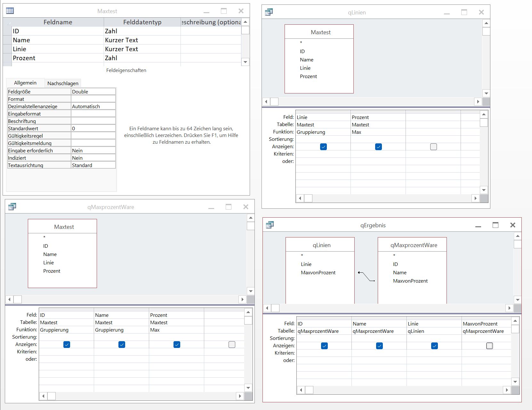Close the qErgebnis window
This screenshot has width=532, height=410.
tap(513, 225)
